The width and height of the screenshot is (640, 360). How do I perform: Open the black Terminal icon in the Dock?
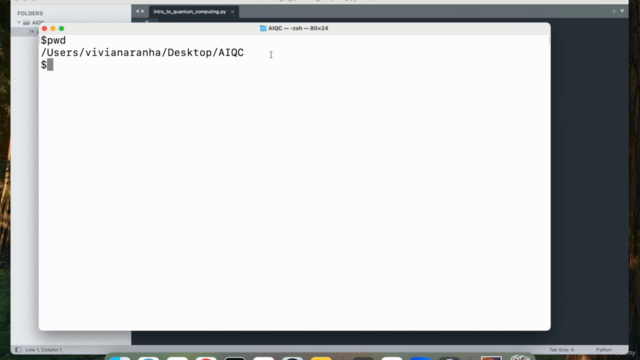point(235,358)
